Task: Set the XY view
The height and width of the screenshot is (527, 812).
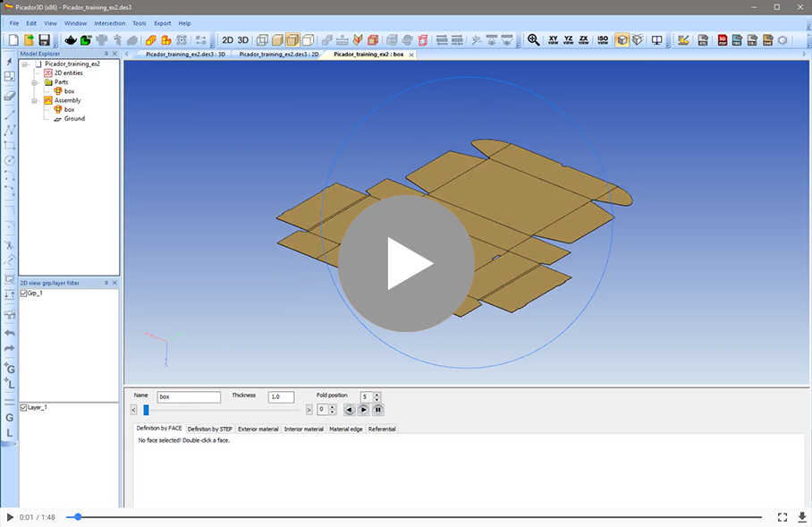Action: pos(553,40)
